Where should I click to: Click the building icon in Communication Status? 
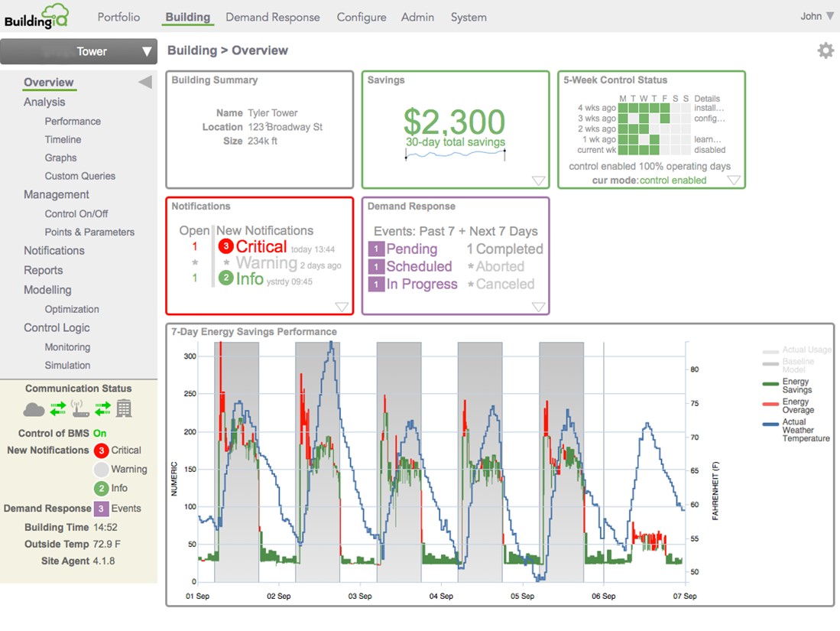(125, 408)
